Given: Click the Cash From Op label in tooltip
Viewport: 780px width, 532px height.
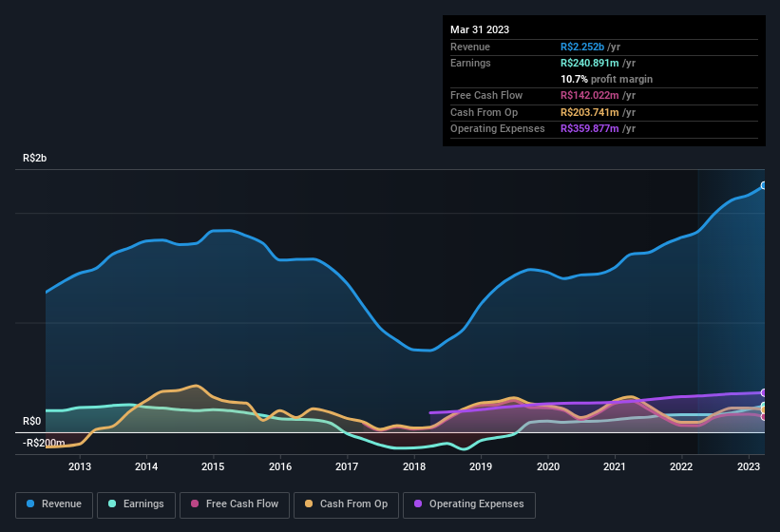Looking at the screenshot, I should pyautogui.click(x=484, y=112).
